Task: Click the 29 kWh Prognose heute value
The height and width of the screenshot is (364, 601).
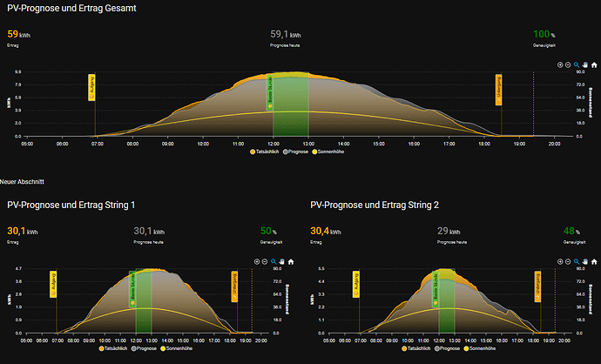Action: pos(449,231)
